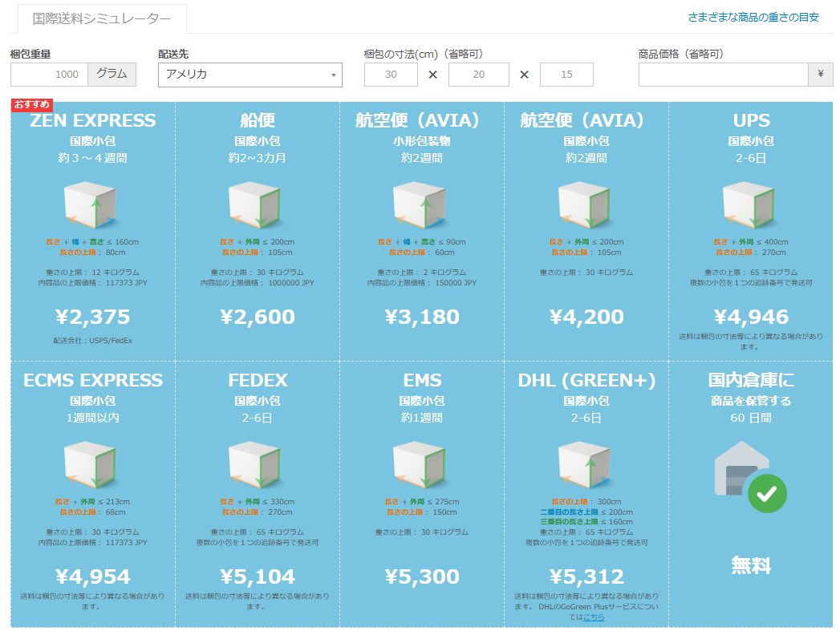840x635 pixels.
Task: Click 長さ + 外周 ≤ 400cm text
Action: coord(751,242)
